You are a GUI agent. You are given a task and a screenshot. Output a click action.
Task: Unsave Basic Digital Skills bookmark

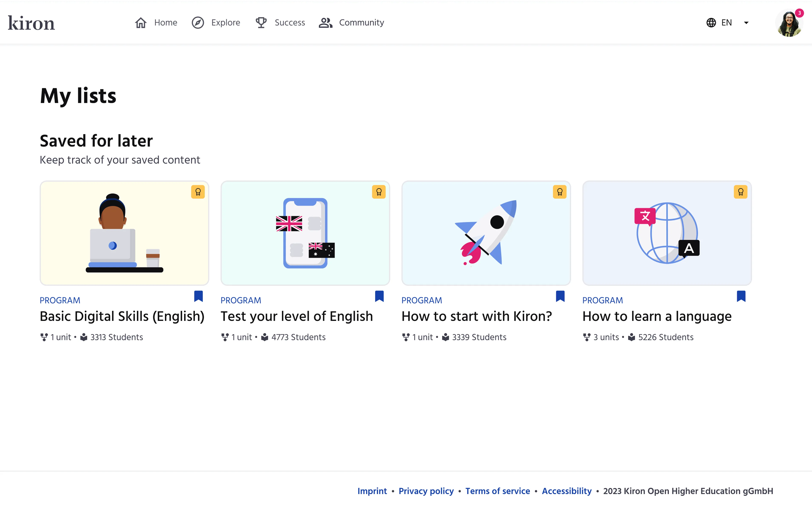tap(198, 296)
